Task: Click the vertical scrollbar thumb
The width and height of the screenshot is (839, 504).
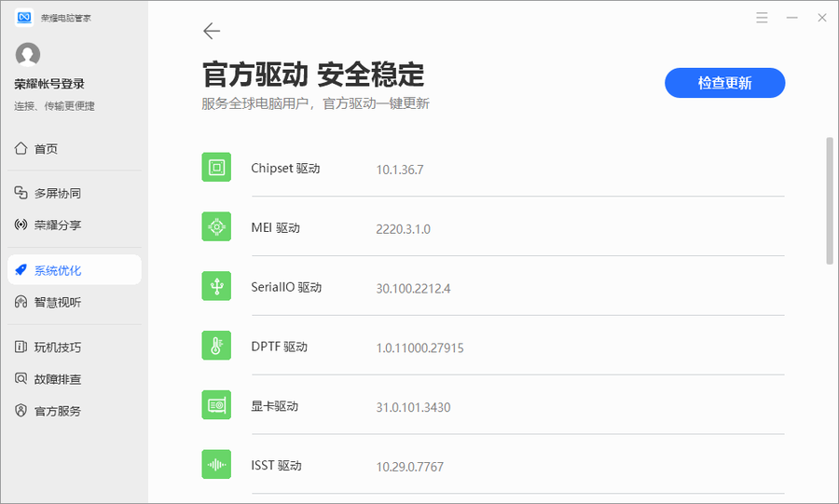Action: (830, 201)
